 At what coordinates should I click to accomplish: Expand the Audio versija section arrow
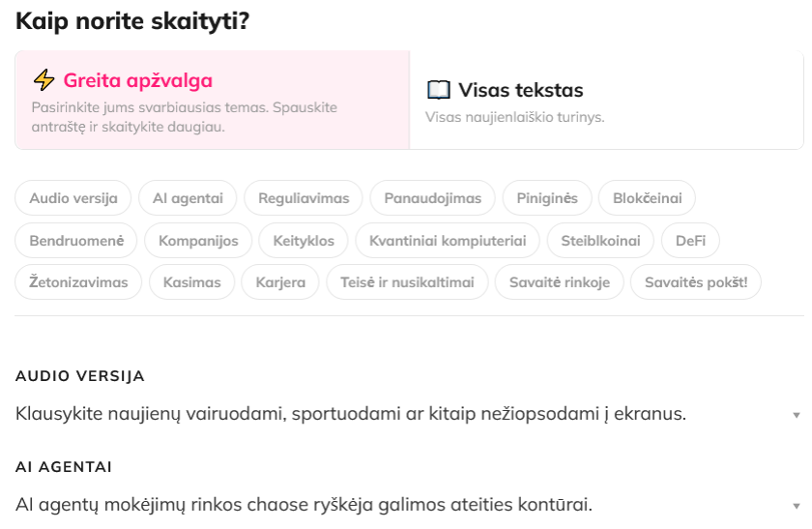797,415
